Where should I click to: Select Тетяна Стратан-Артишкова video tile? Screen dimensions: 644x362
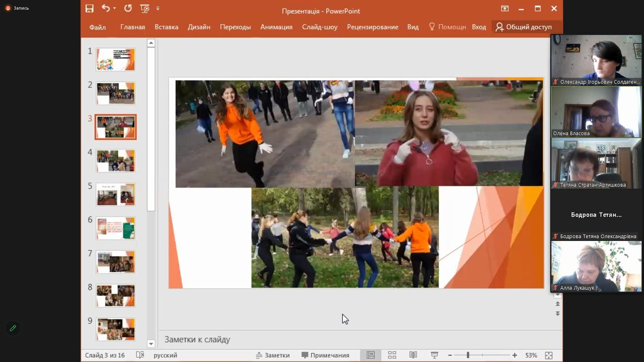(x=596, y=163)
